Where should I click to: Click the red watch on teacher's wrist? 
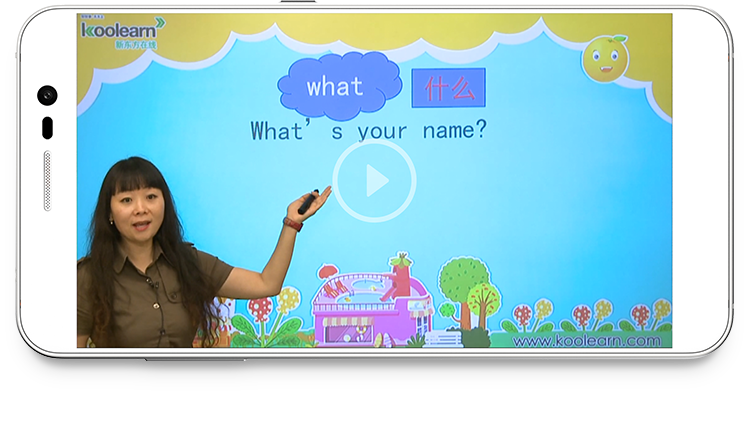click(293, 223)
